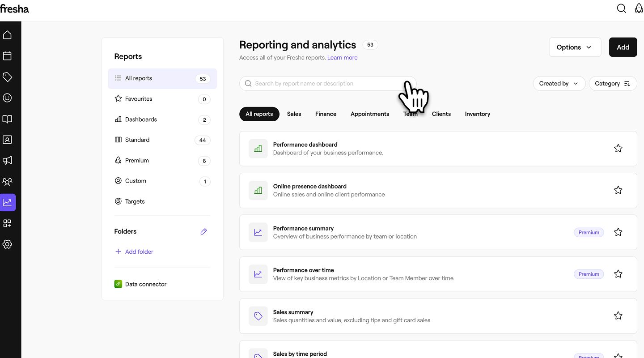Open the team members icon in sidebar
Viewport: 644px width, 358px height.
(7, 182)
